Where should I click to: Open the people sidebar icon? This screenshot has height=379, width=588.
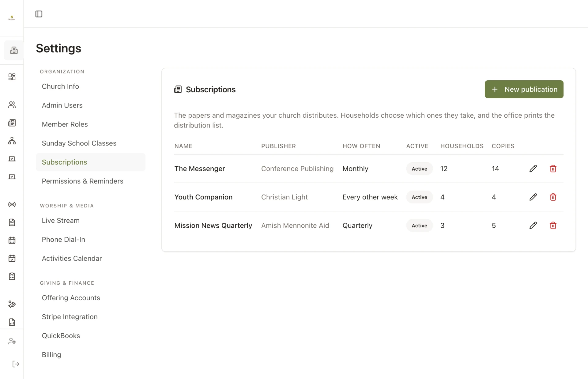click(12, 105)
